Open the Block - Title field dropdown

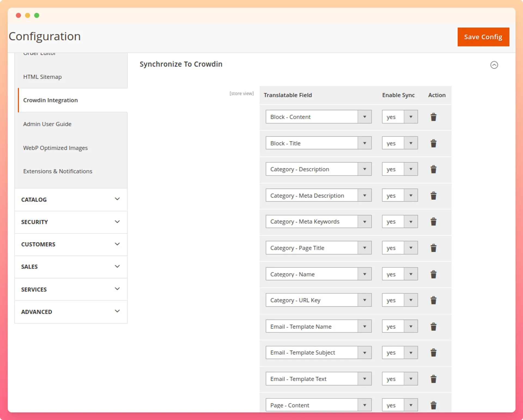318,143
